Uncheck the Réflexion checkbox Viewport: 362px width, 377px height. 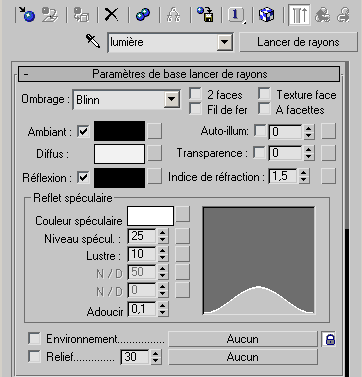click(x=83, y=177)
